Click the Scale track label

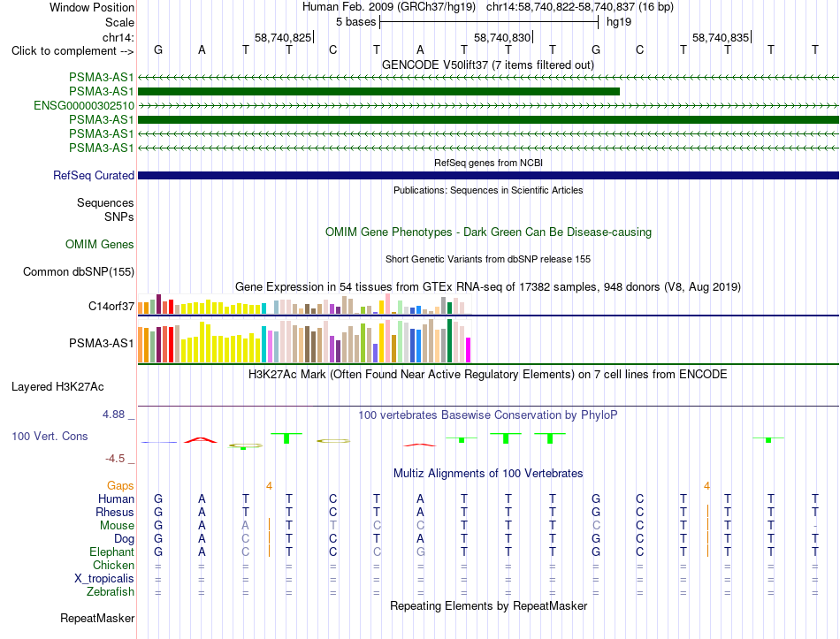click(119, 22)
